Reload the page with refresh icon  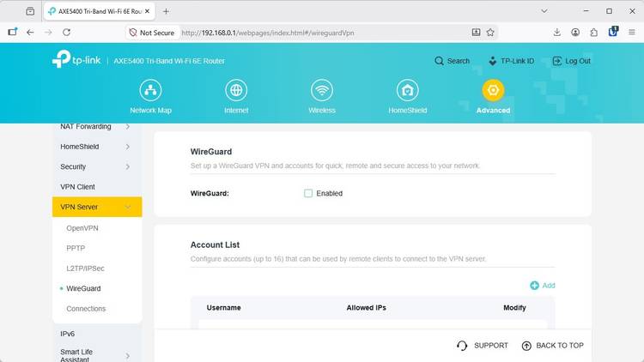pyautogui.click(x=66, y=33)
